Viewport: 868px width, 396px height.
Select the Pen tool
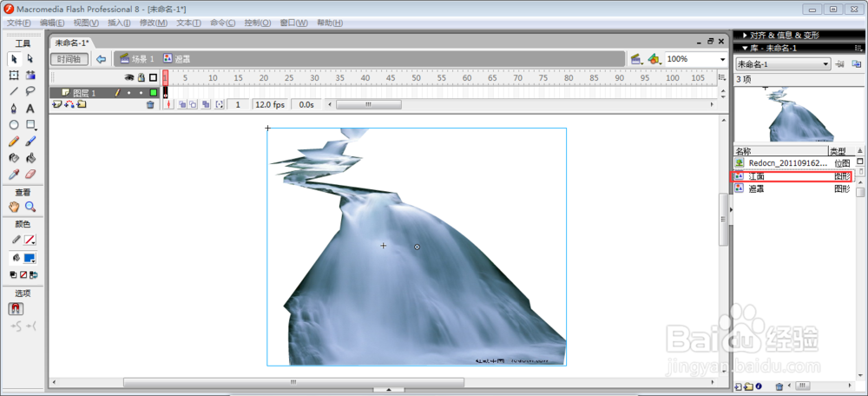pyautogui.click(x=15, y=109)
